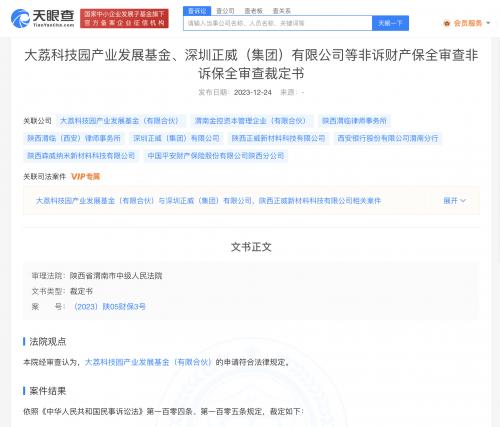Image resolution: width=500 pixels, height=427 pixels.
Task: Click the red 官方备案企业征信机构 banner
Action: click(124, 18)
